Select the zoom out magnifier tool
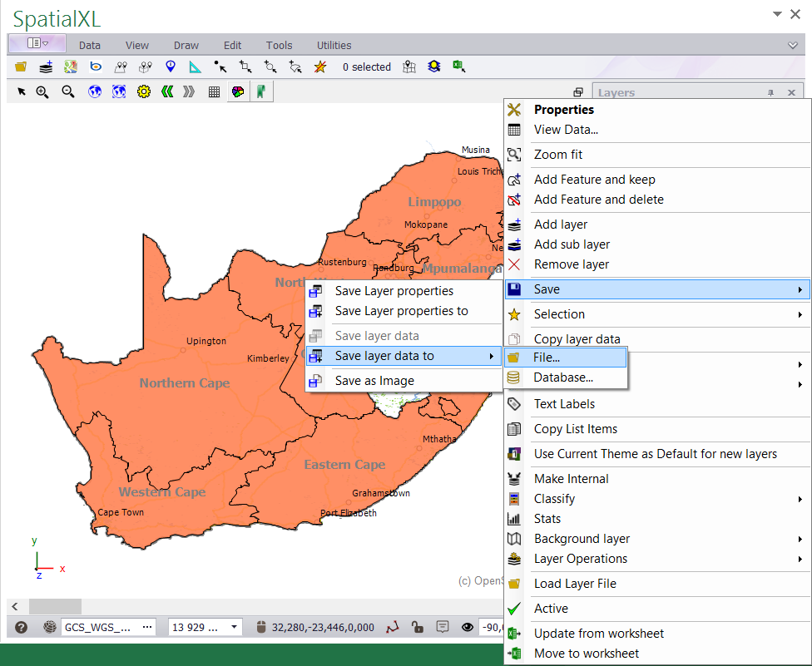Image resolution: width=812 pixels, height=666 pixels. pos(68,92)
